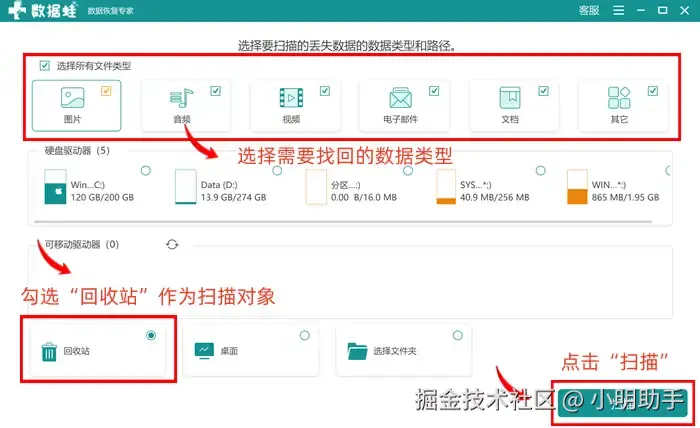Maximize the 数据蛙 window
Image resolution: width=700 pixels, height=428 pixels.
point(662,10)
